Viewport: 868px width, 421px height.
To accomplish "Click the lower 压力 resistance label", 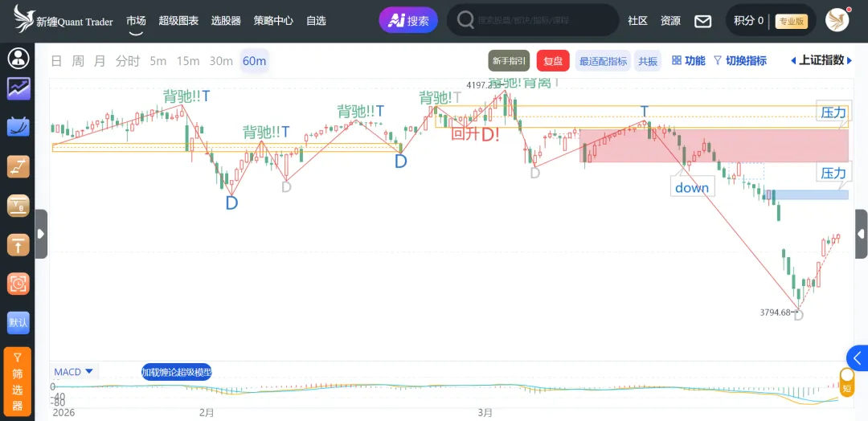I will click(x=833, y=174).
